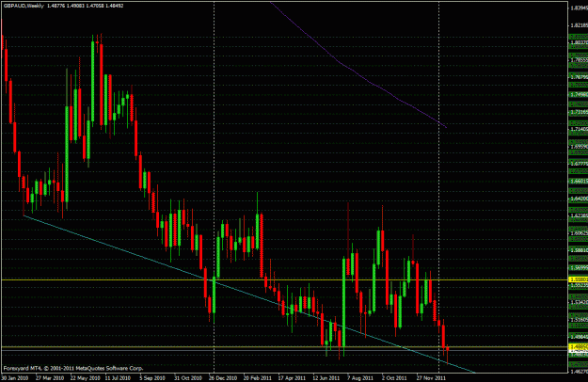Screen dimensions: 588x382
Task: Click the 7 Aug 2011 date label
Action: tap(360, 377)
